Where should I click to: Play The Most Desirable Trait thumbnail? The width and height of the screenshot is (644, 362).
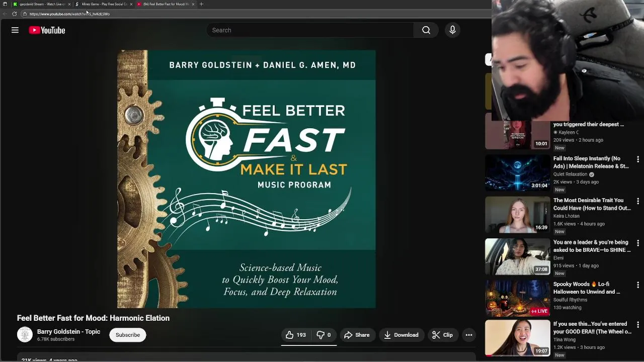[517, 215]
